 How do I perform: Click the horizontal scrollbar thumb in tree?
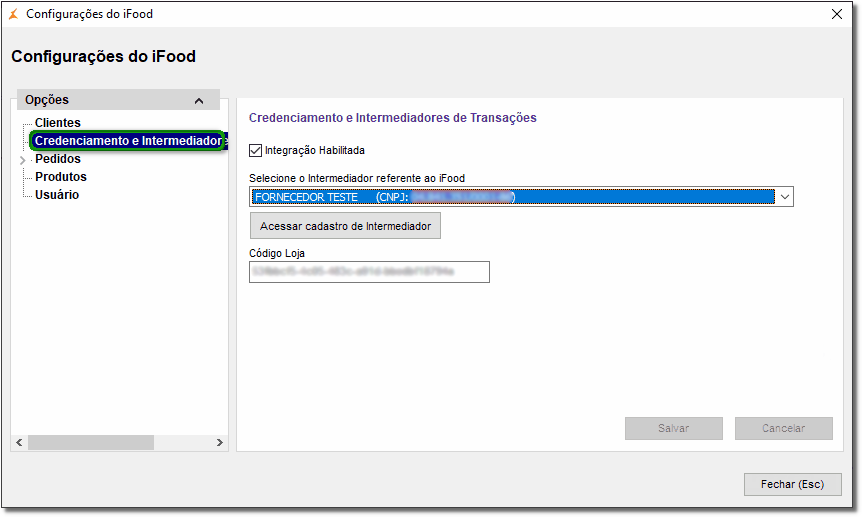[x=91, y=442]
